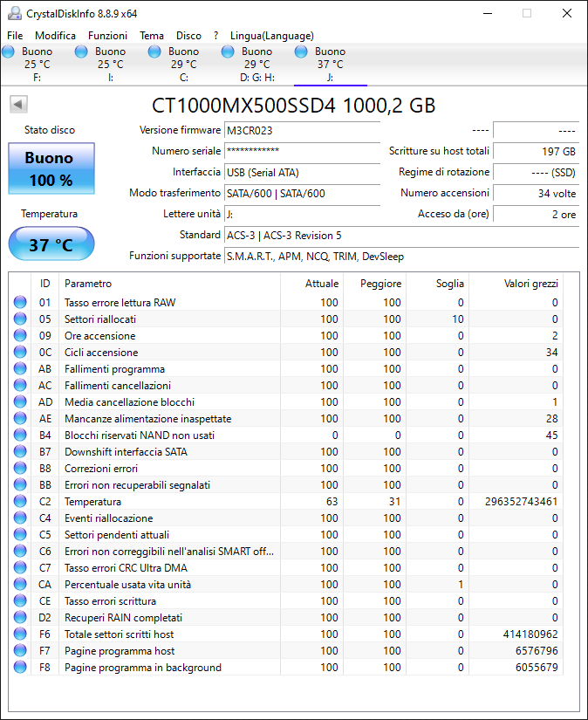Open the File menu
Image resolution: width=588 pixels, height=720 pixels.
coord(15,36)
